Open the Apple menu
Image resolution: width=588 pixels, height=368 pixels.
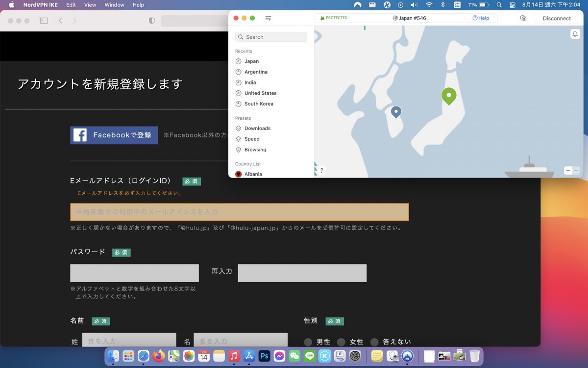pos(12,5)
